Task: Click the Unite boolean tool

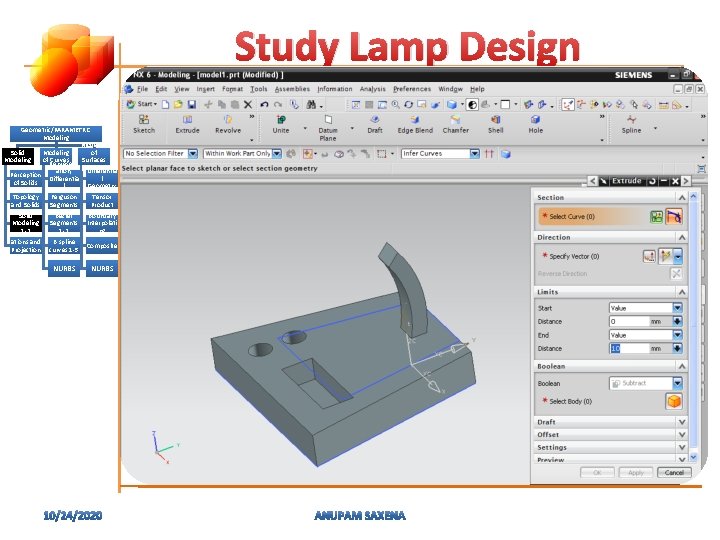Action: coord(281,124)
